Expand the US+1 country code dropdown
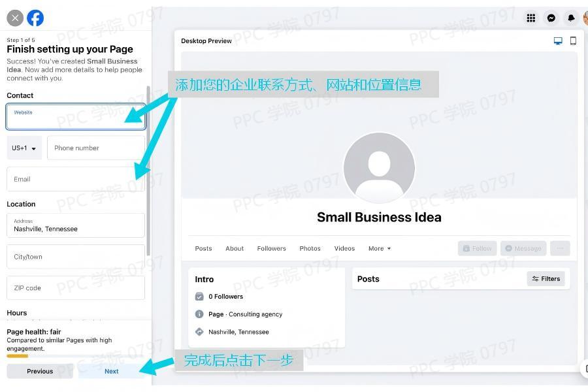Viewport: 588px width, 392px height. coord(24,148)
